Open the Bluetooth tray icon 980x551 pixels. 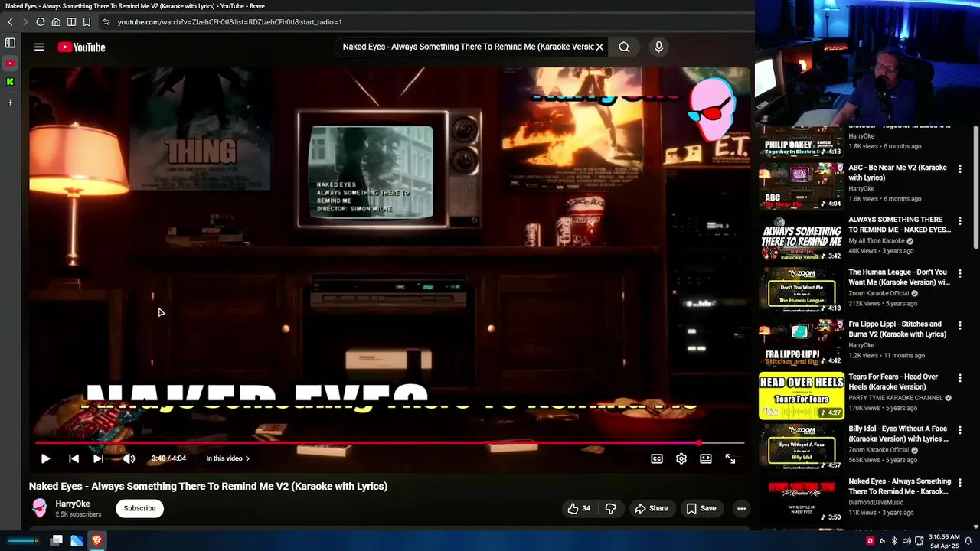(894, 541)
